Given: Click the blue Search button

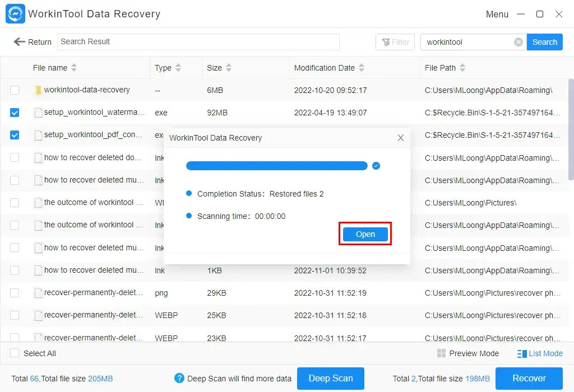Looking at the screenshot, I should coord(544,42).
